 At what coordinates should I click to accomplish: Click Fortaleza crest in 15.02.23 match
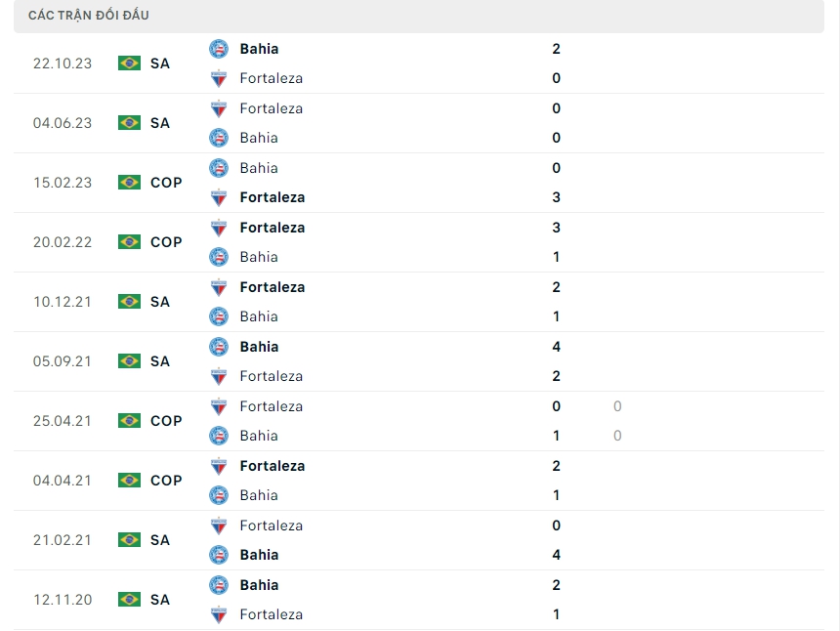pyautogui.click(x=219, y=197)
